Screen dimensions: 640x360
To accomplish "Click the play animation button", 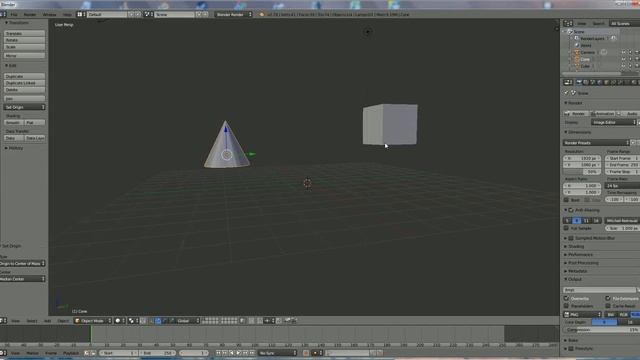I will tap(238, 353).
